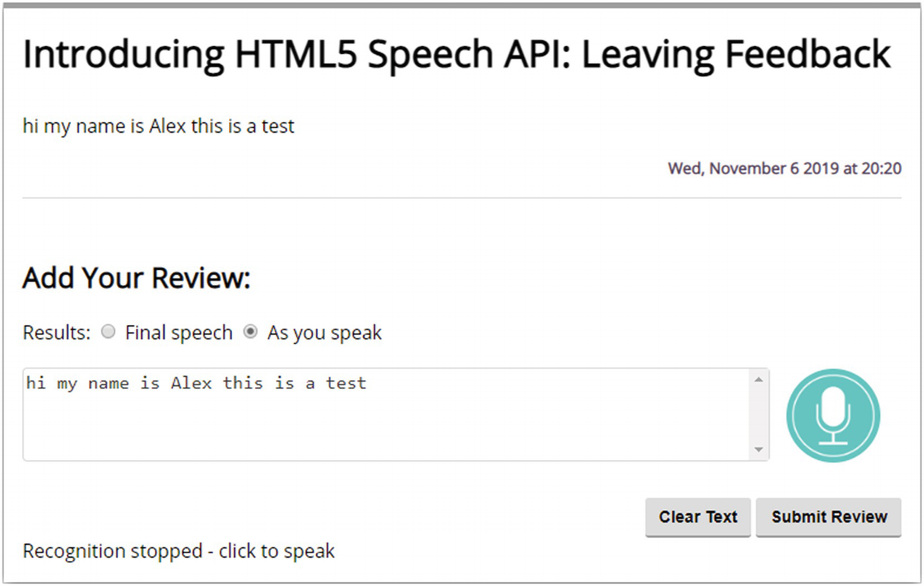
Task: Select the Final speech radio button
Action: click(x=109, y=332)
